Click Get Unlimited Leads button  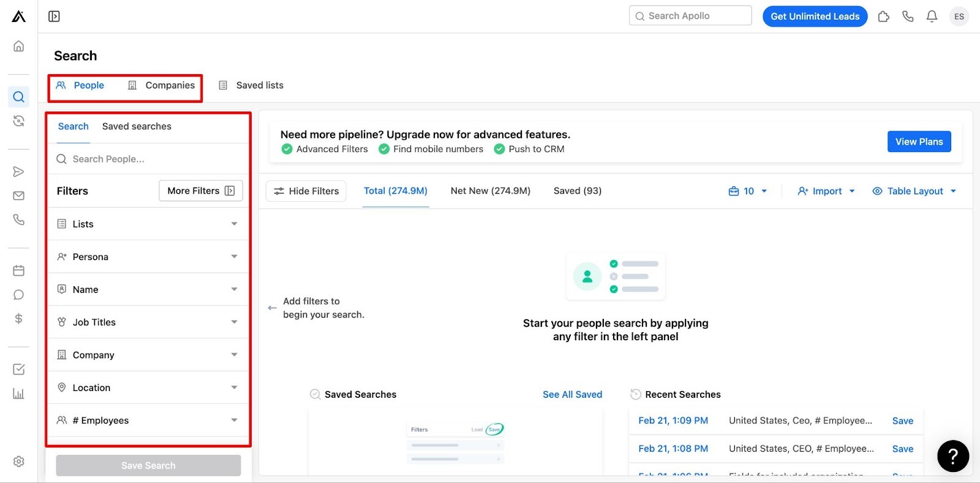815,17
